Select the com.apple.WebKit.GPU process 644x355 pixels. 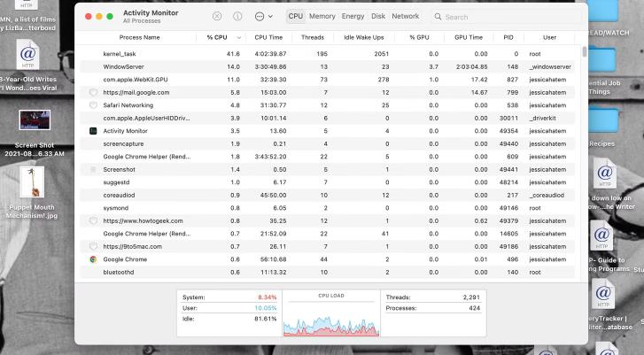[328, 80]
